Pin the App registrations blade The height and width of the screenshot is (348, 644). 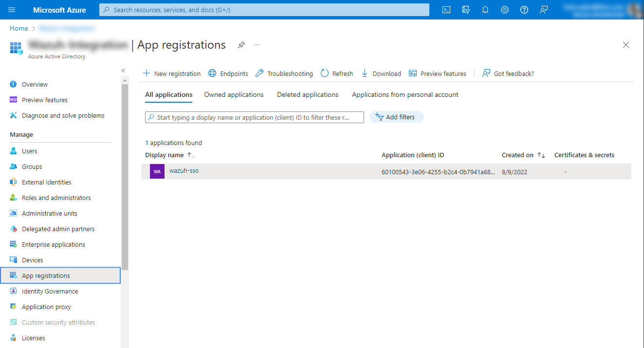(241, 45)
